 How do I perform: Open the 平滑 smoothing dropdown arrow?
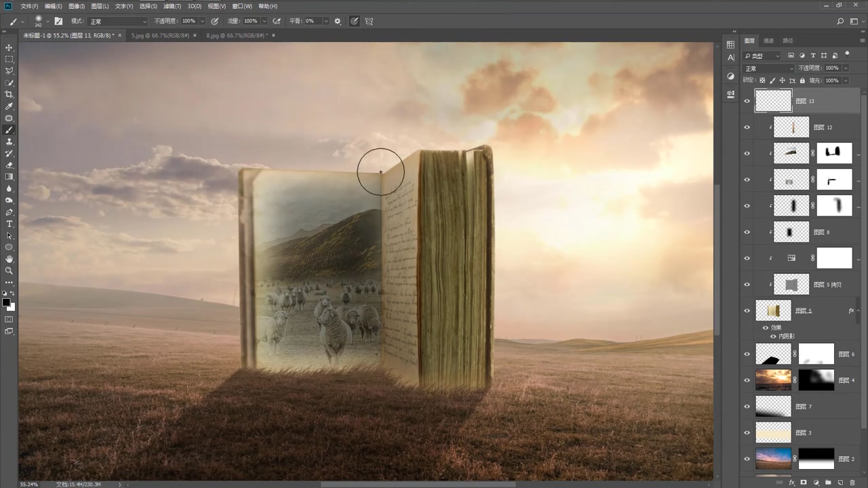tap(325, 21)
